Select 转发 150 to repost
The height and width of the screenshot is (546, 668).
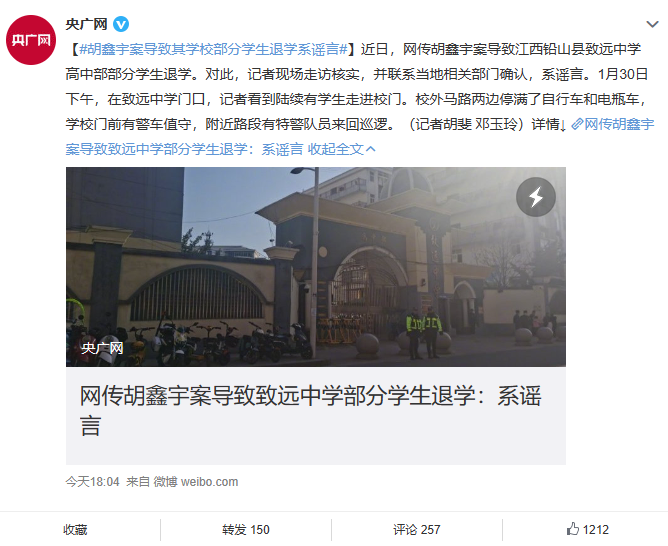tap(246, 529)
